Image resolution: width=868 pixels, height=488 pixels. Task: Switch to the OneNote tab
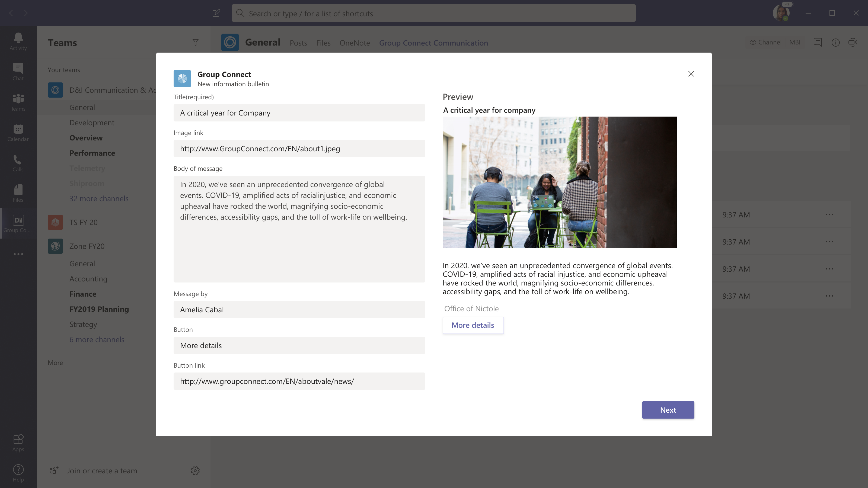pos(355,43)
